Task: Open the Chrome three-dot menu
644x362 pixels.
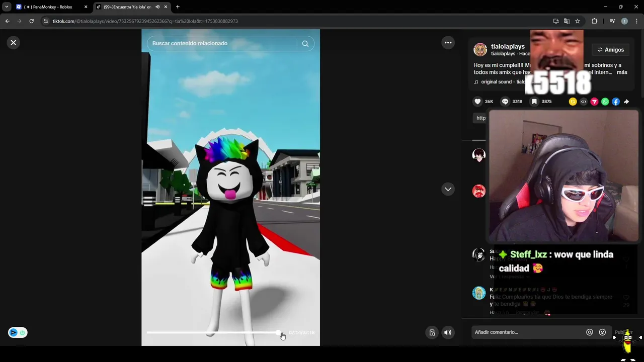Action: coord(636,21)
